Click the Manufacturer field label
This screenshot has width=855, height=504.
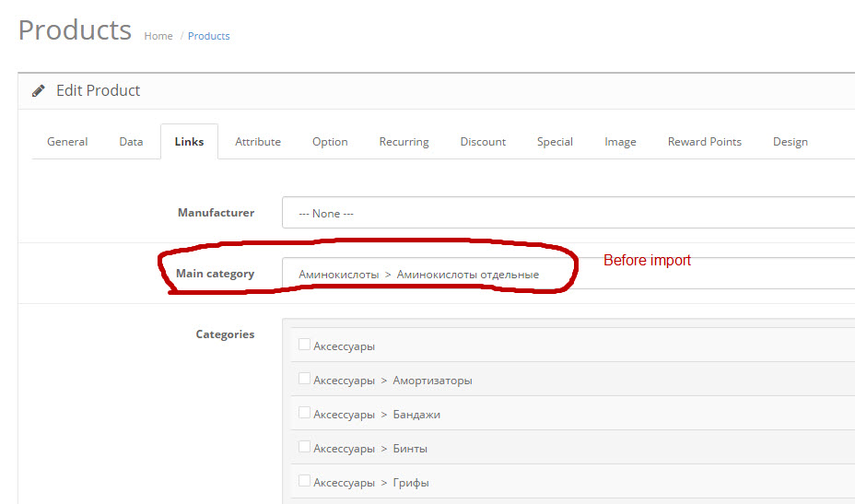pyautogui.click(x=216, y=213)
